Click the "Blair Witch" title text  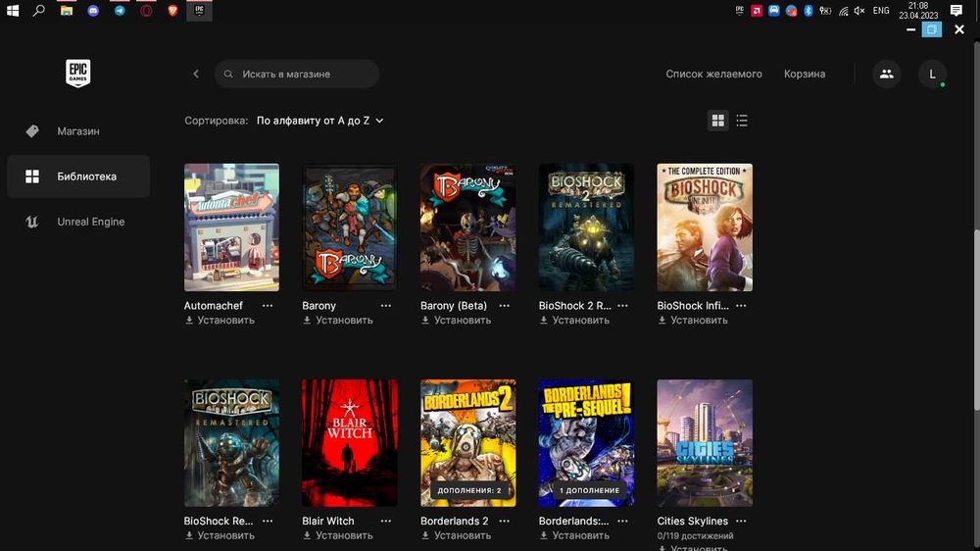click(x=328, y=521)
